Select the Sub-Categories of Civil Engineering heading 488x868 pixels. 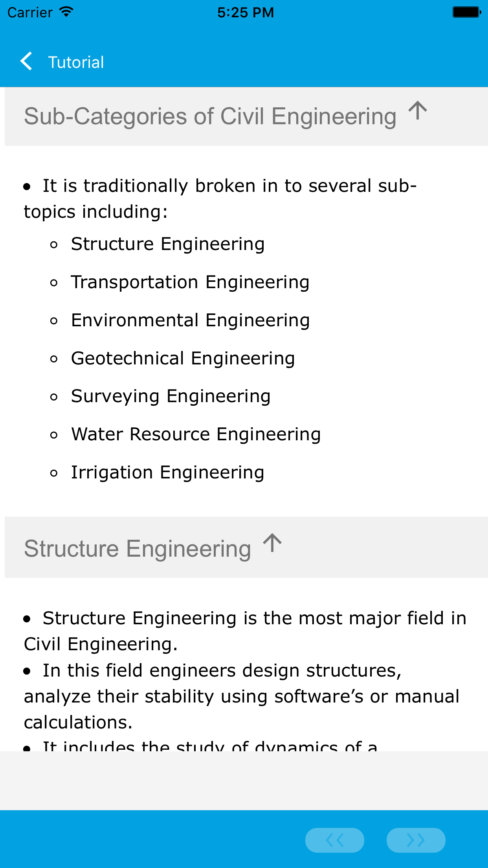(x=210, y=116)
